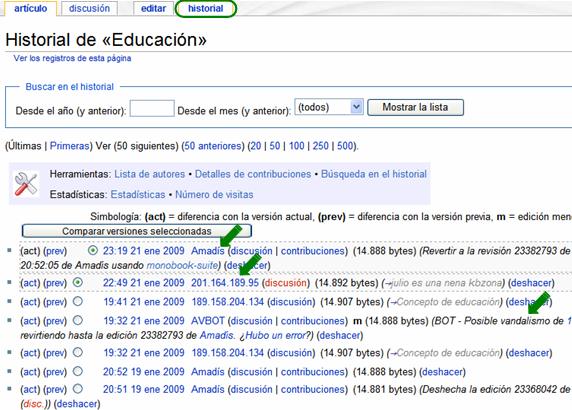Select radio button for 20:51 19 ene revision
Viewport: 572px width, 410px height.
tap(78, 389)
